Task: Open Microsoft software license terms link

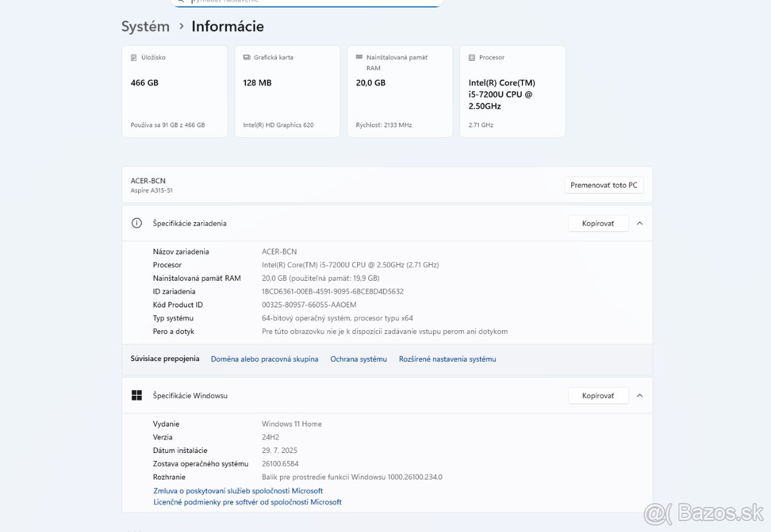Action: click(247, 502)
